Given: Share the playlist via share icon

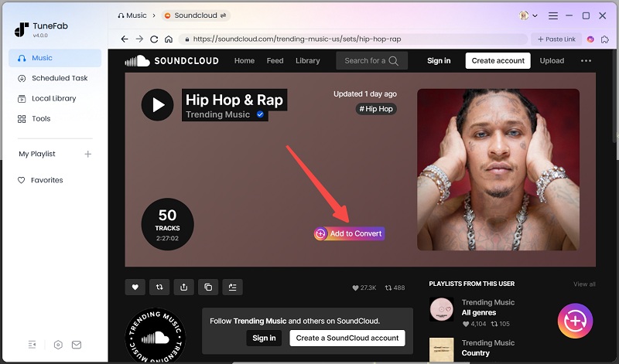Looking at the screenshot, I should (x=183, y=287).
